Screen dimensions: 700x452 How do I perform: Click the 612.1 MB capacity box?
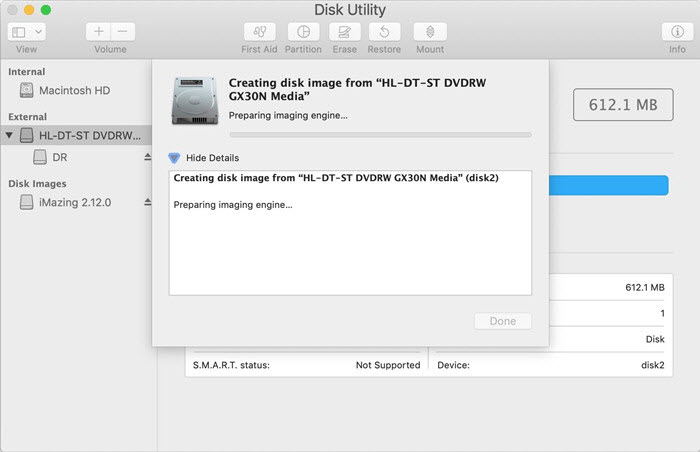[x=623, y=105]
